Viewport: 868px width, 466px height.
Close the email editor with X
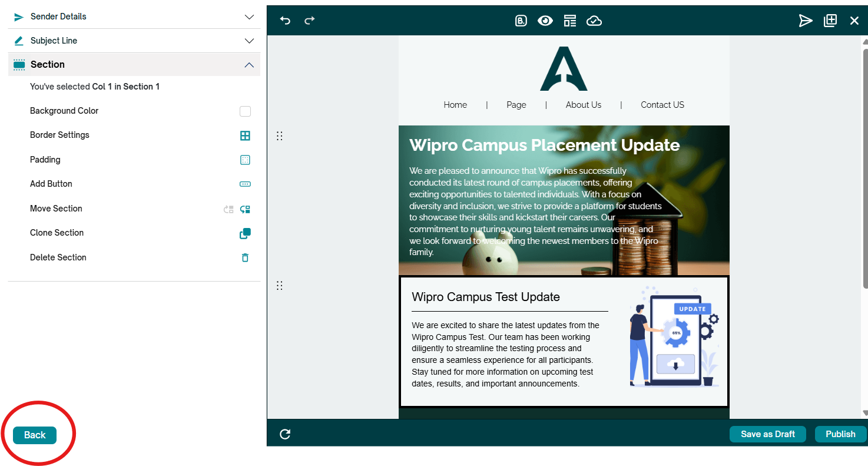pyautogui.click(x=854, y=21)
